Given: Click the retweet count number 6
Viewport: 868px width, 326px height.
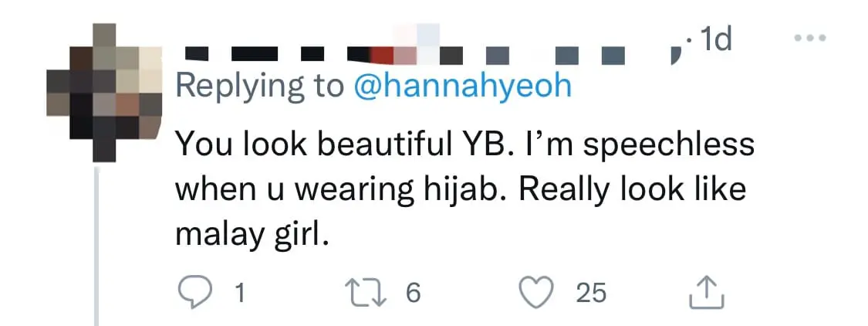Looking at the screenshot, I should [413, 293].
